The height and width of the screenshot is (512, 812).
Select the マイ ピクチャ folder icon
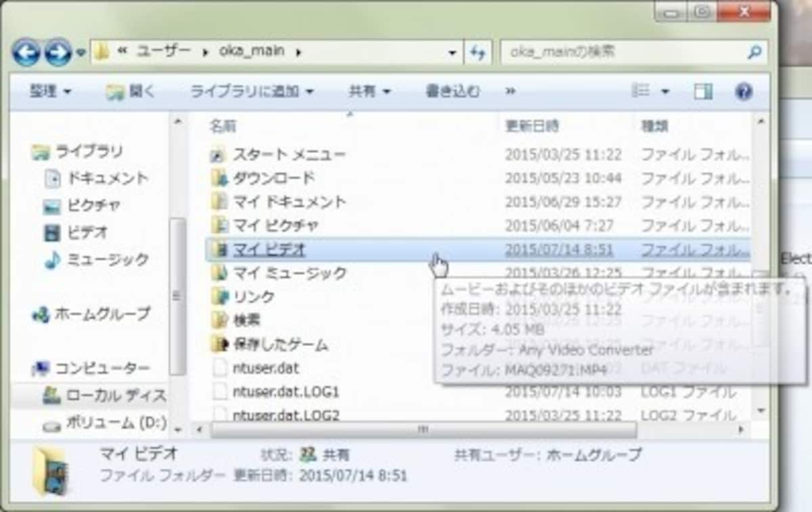click(218, 225)
